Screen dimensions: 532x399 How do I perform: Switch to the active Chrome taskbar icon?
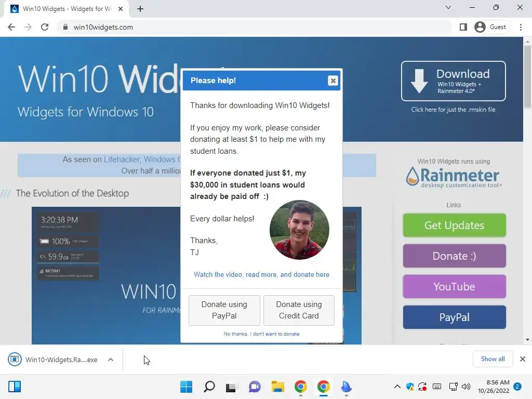324,387
